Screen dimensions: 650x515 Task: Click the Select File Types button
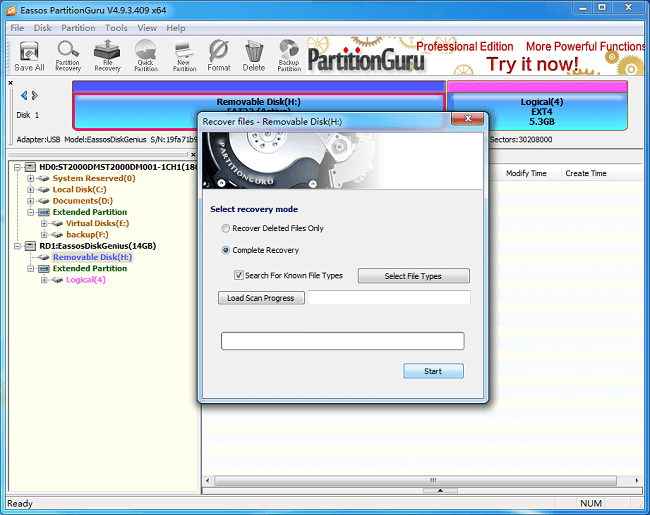point(414,276)
